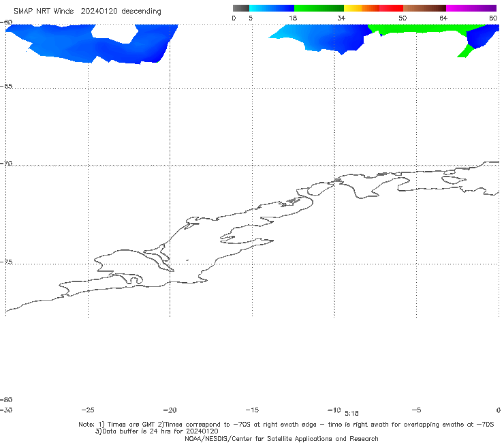Click the green 18-34 segment of color bar
Viewport: 504px width, 443px height.
pyautogui.click(x=319, y=8)
